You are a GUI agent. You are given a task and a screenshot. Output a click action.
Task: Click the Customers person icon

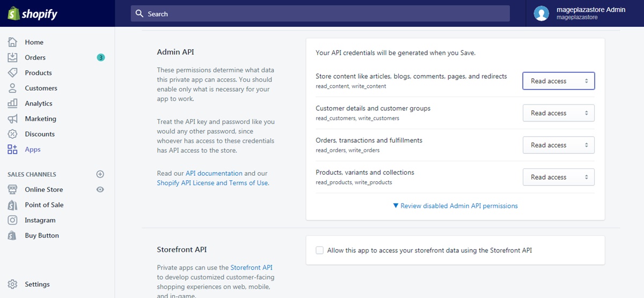click(12, 88)
